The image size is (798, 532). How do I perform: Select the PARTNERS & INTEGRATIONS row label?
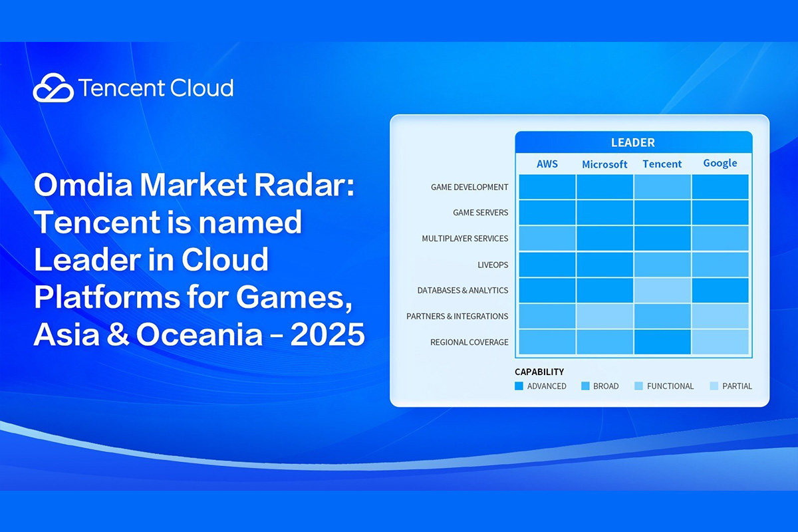[x=458, y=317]
